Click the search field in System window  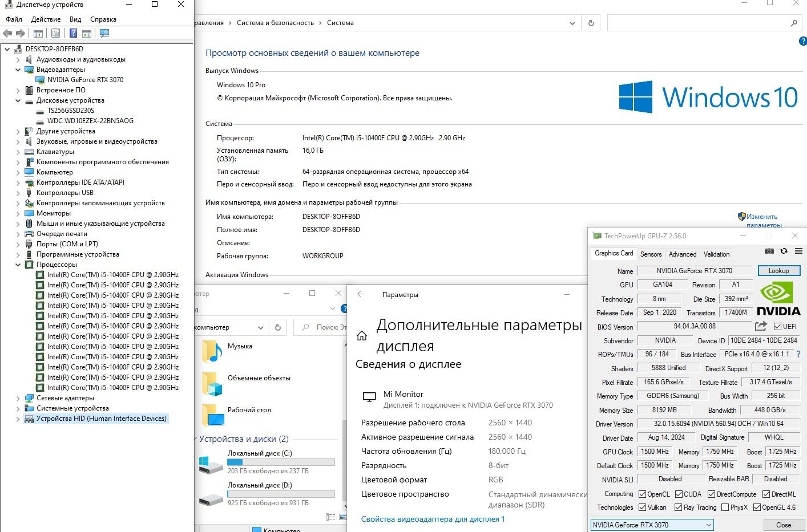coord(704,23)
